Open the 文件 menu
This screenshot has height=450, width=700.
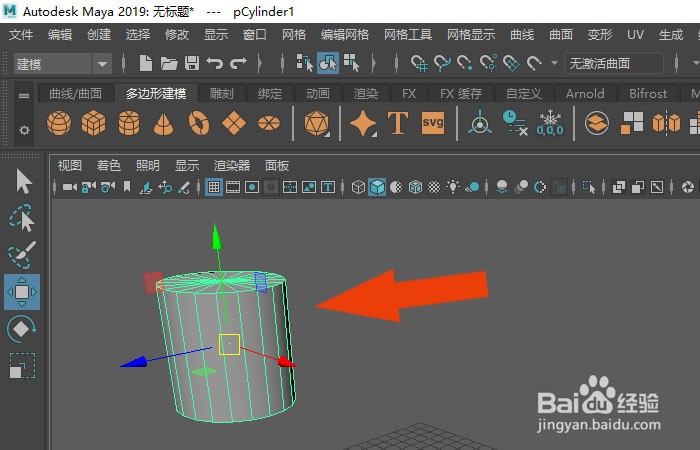point(21,35)
